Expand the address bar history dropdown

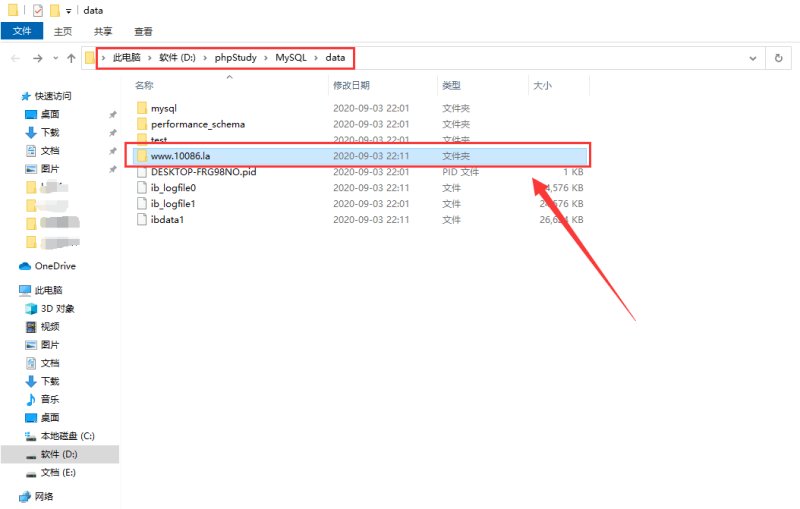coord(753,58)
